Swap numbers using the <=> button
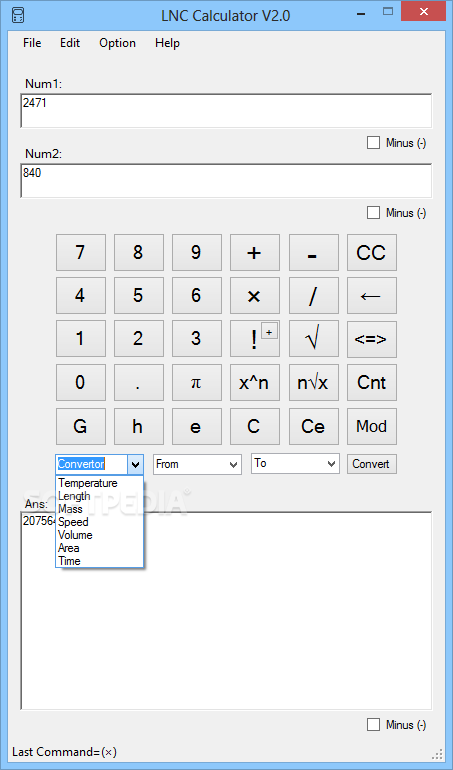This screenshot has height=770, width=453. [371, 339]
